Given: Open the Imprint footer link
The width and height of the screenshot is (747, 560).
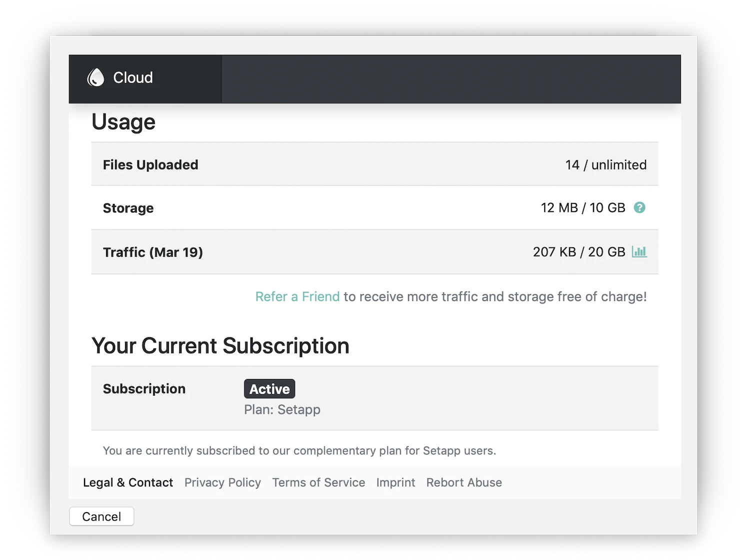Looking at the screenshot, I should click(x=395, y=483).
